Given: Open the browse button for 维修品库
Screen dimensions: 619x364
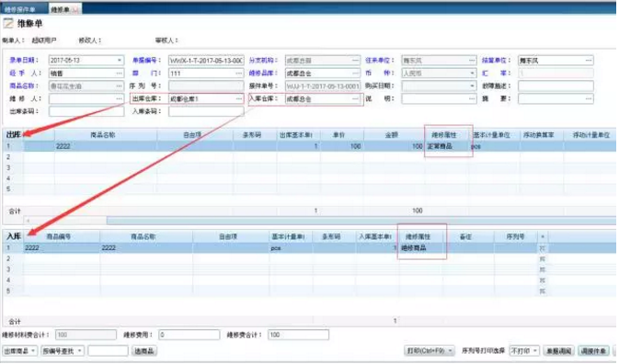Looking at the screenshot, I should 355,74.
